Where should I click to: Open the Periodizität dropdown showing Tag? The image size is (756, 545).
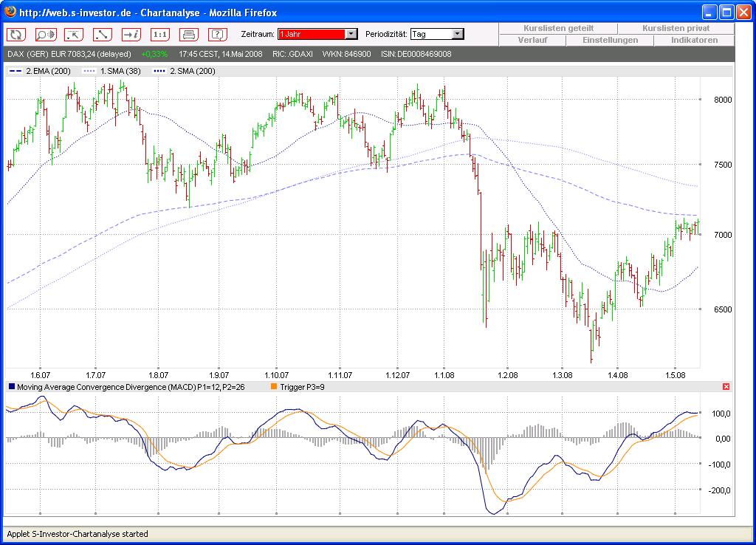437,34
